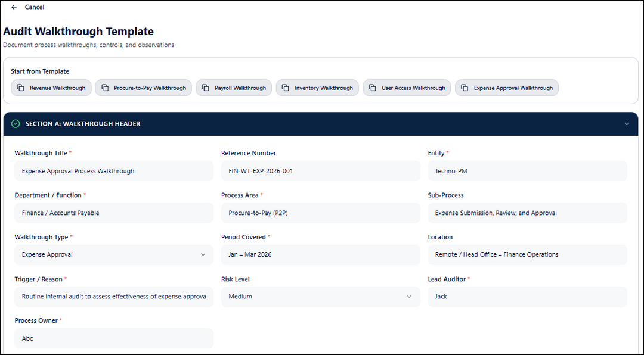Click the 'SECTION A: WALKTHROUGH HEADER' title text
This screenshot has height=355, width=644.
[x=83, y=123]
